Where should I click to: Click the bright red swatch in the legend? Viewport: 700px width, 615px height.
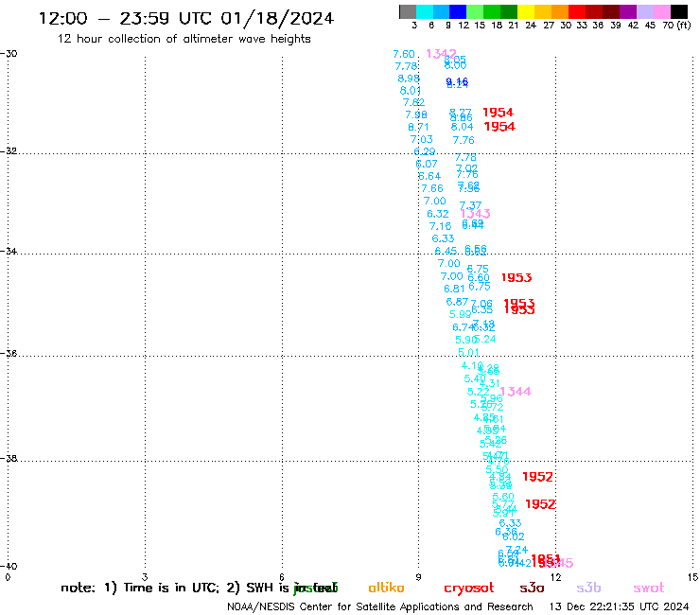coord(576,11)
